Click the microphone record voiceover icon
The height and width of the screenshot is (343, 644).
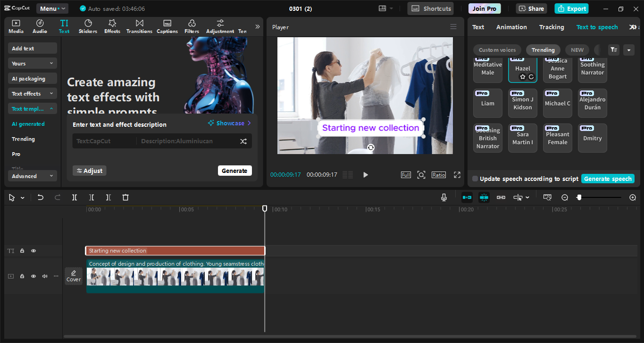[444, 197]
